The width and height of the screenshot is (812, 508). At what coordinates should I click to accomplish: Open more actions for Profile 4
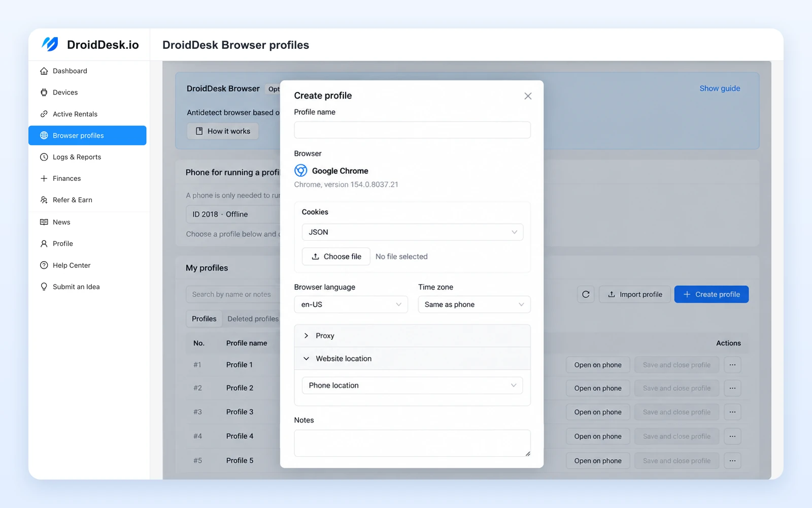(732, 436)
